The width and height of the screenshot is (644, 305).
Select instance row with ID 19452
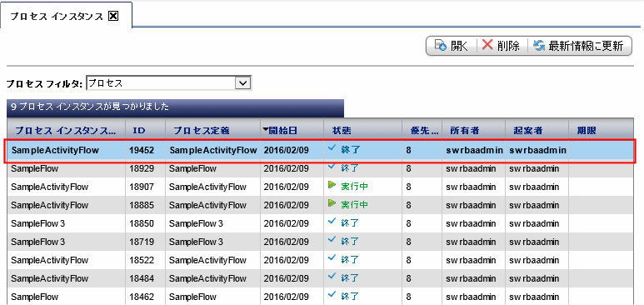(x=322, y=151)
